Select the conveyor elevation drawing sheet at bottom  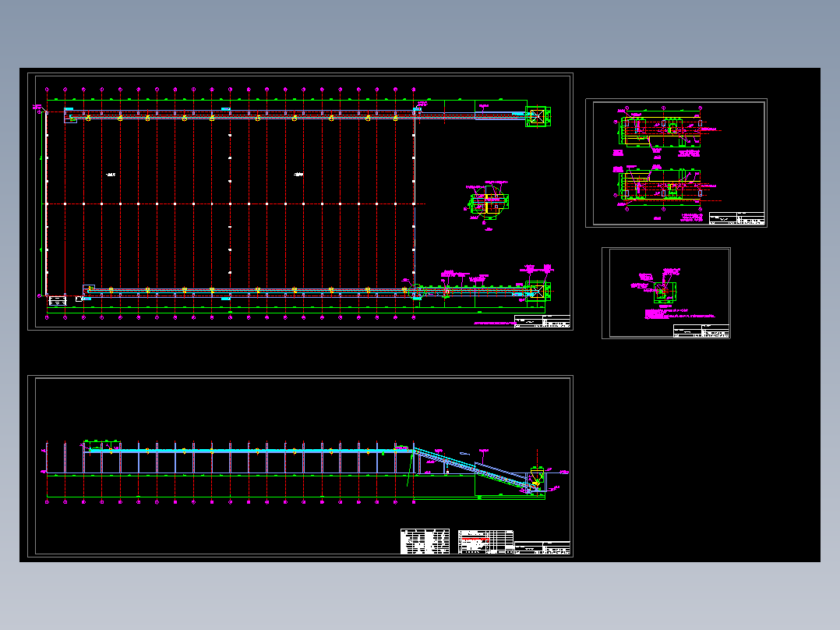[300, 466]
